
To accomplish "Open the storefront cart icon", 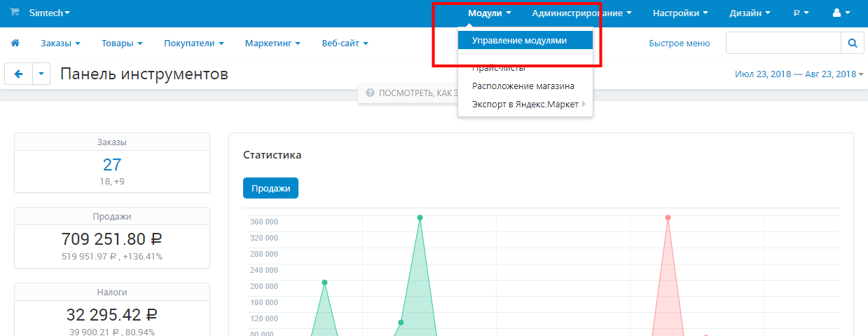I will coord(14,13).
